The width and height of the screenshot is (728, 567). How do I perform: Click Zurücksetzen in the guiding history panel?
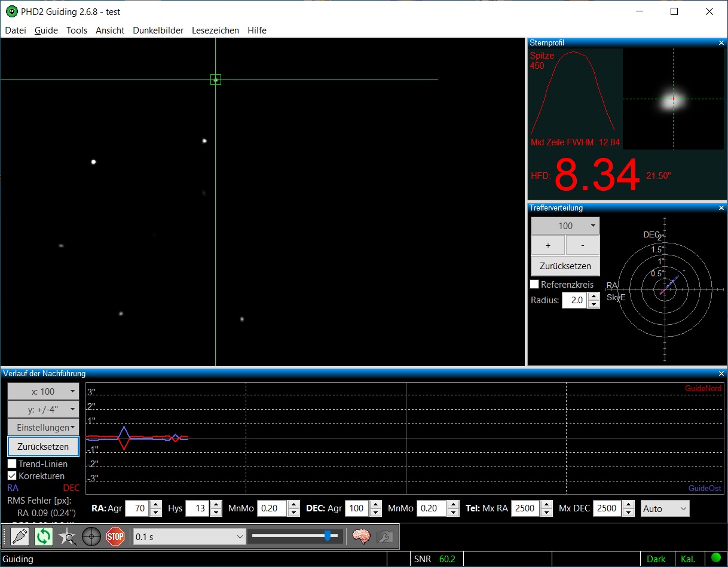(43, 446)
